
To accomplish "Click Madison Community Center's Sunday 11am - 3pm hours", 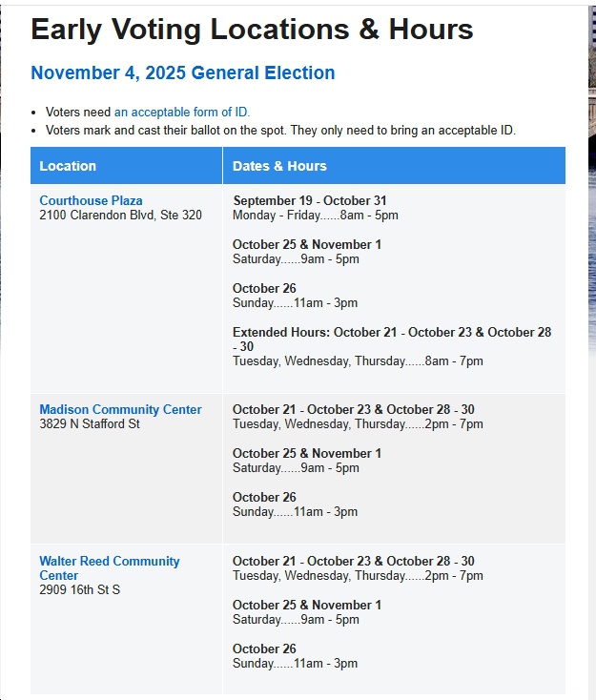I will click(295, 512).
